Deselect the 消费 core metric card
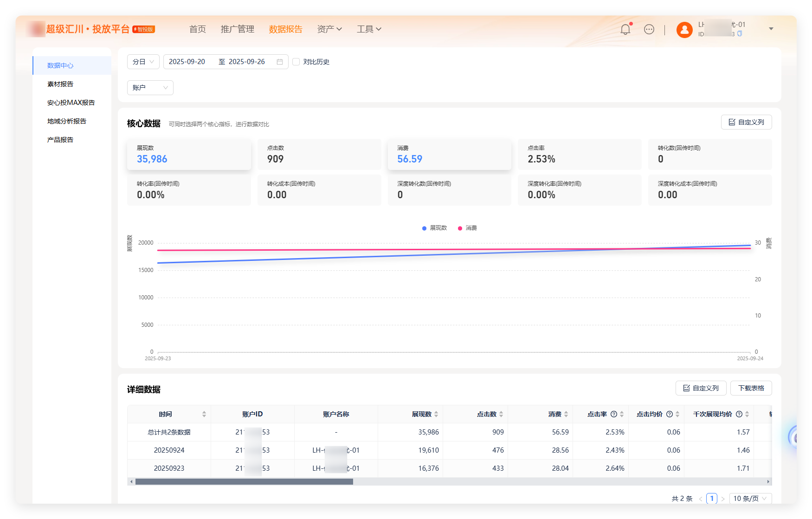This screenshot has width=812, height=519. tap(450, 154)
